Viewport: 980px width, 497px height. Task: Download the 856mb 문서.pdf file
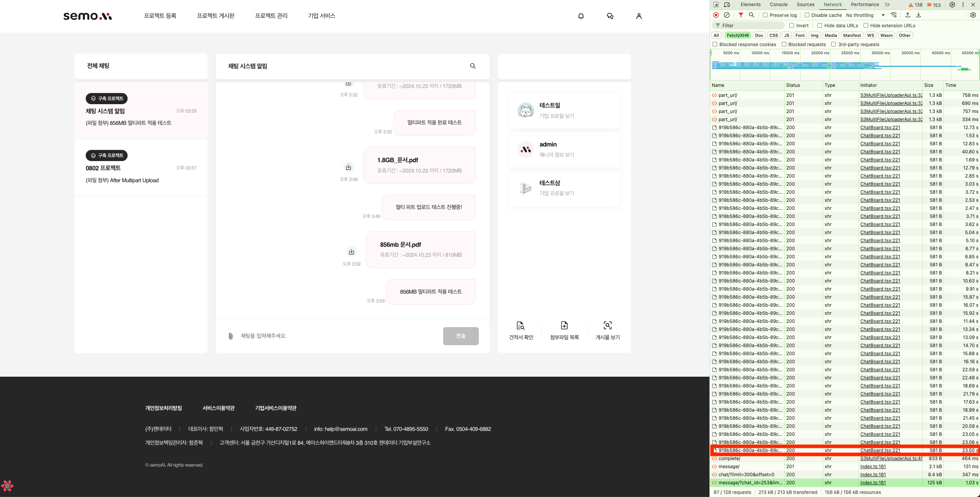(351, 252)
